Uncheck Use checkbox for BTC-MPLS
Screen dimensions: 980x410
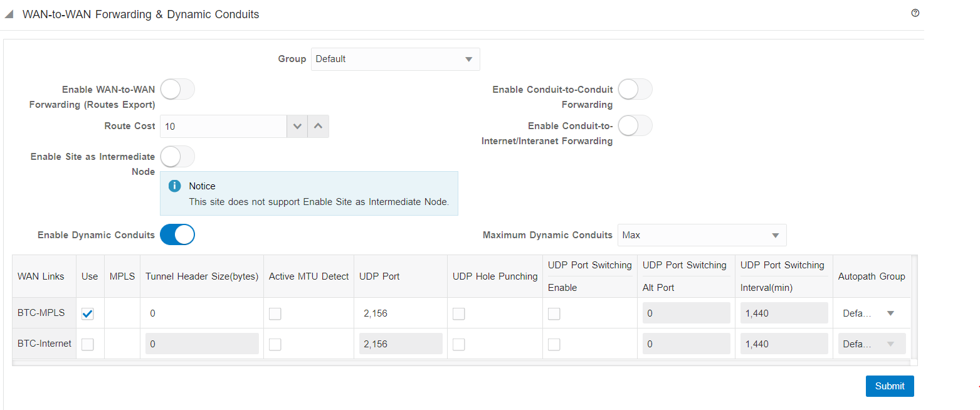[x=88, y=314]
